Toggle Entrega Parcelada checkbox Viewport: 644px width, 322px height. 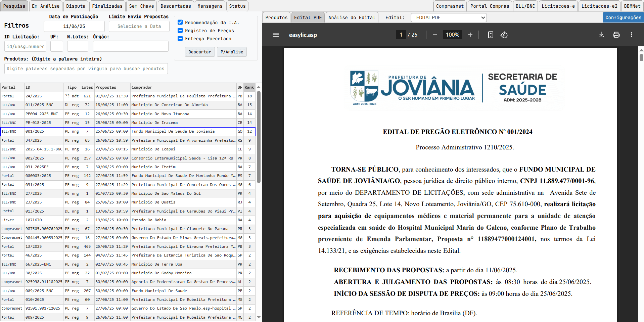click(x=180, y=39)
